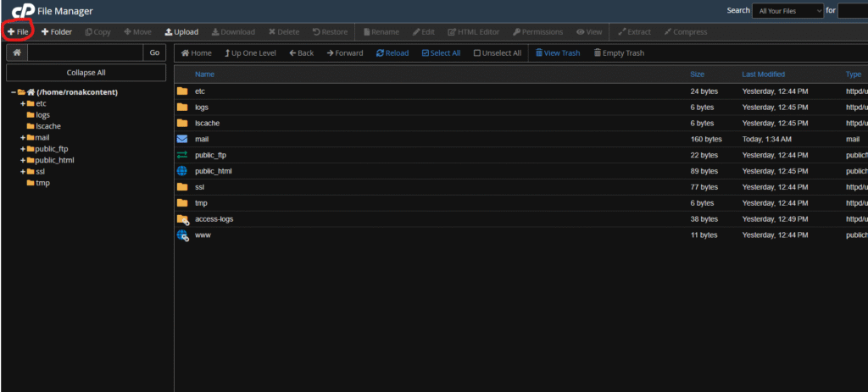Open the All Your Files search dropdown
Screen dimensions: 868x392
(x=787, y=10)
